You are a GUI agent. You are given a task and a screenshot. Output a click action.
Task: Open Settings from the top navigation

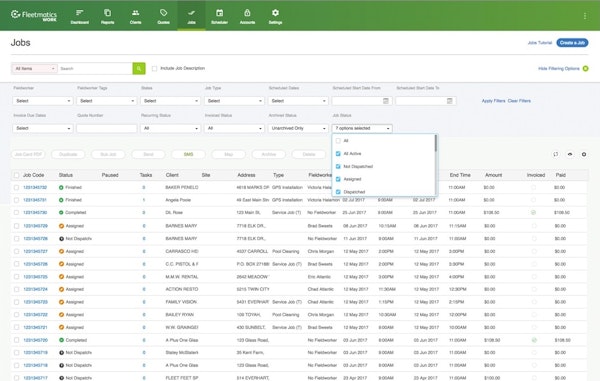(x=275, y=17)
